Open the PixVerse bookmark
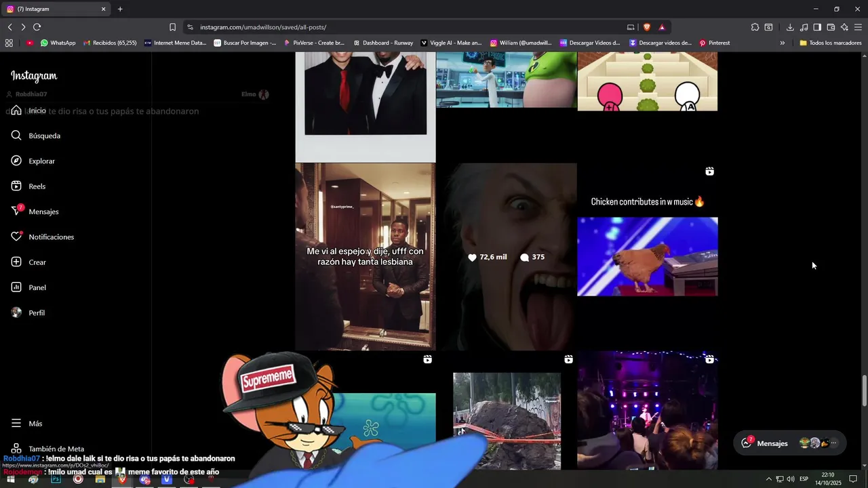The image size is (868, 488). point(314,43)
